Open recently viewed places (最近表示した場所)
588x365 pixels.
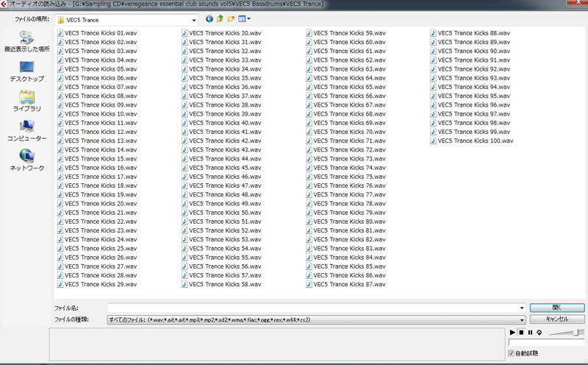(26, 40)
